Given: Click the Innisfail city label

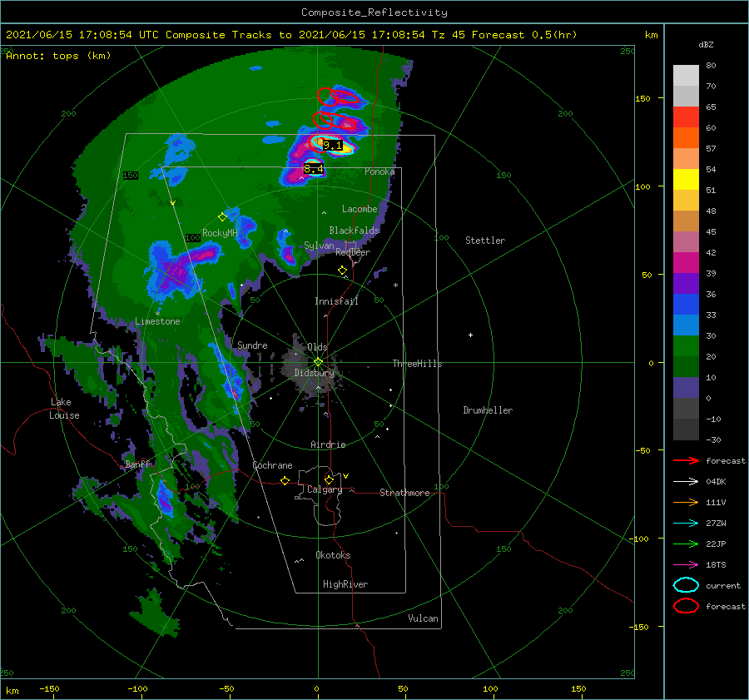Looking at the screenshot, I should [x=336, y=301].
